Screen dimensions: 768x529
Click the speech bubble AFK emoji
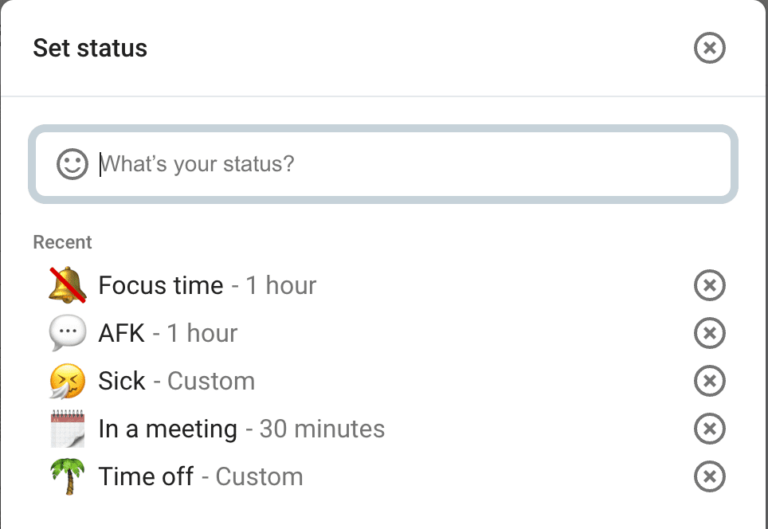click(x=68, y=333)
